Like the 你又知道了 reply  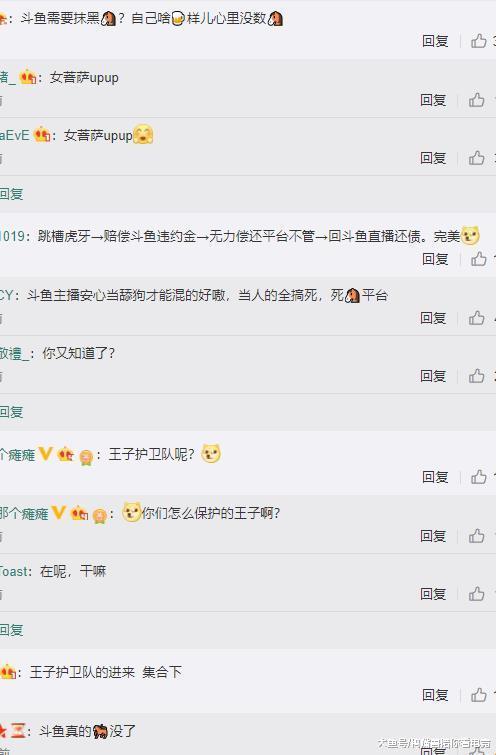(476, 376)
